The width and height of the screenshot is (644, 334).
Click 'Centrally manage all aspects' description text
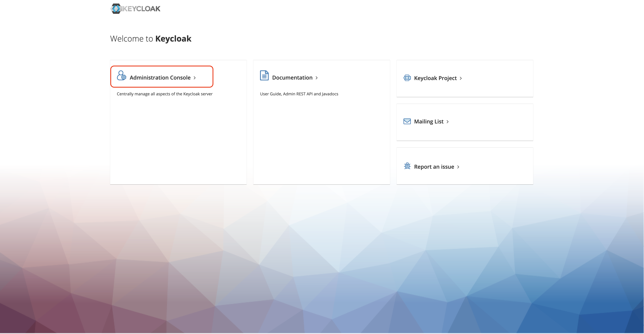(165, 94)
